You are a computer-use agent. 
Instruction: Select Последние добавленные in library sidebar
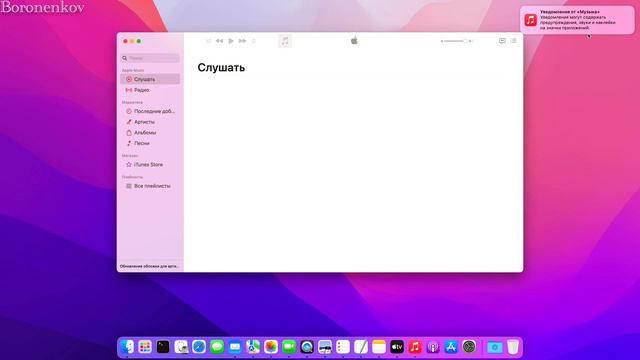click(x=150, y=111)
